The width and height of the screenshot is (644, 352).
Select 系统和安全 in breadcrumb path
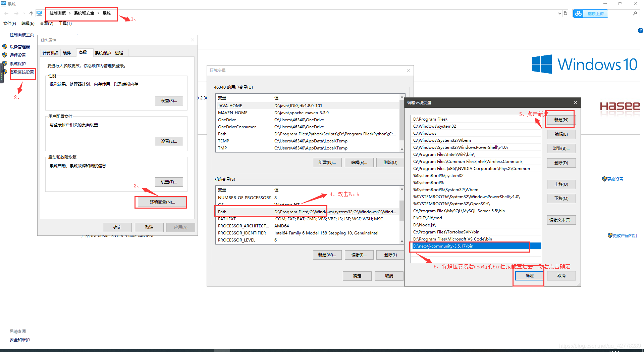[84, 13]
